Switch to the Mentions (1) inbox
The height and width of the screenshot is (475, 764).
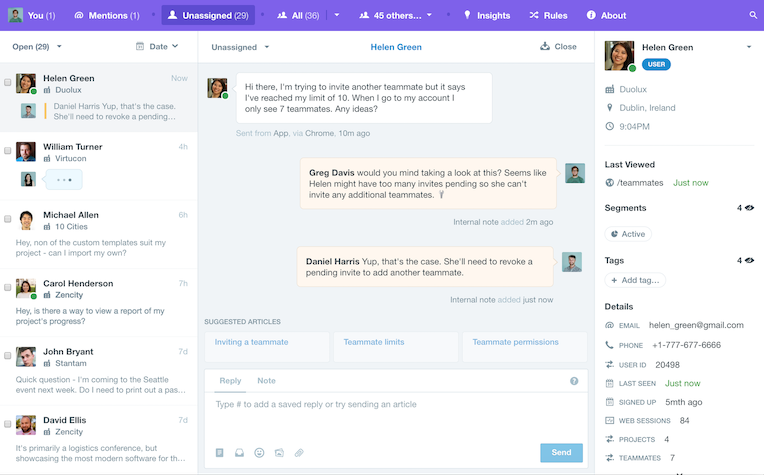pos(107,15)
